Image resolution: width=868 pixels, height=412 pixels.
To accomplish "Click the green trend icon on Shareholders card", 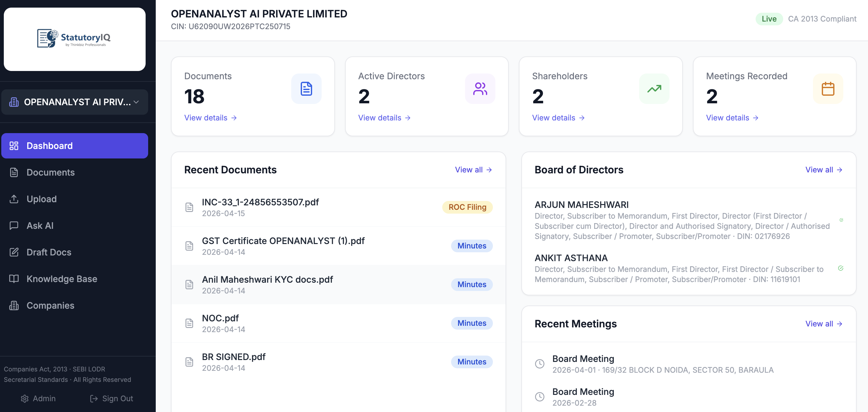I will (x=654, y=89).
